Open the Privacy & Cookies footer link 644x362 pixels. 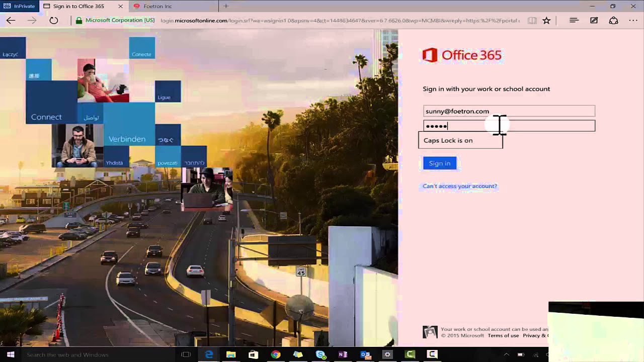click(x=535, y=335)
